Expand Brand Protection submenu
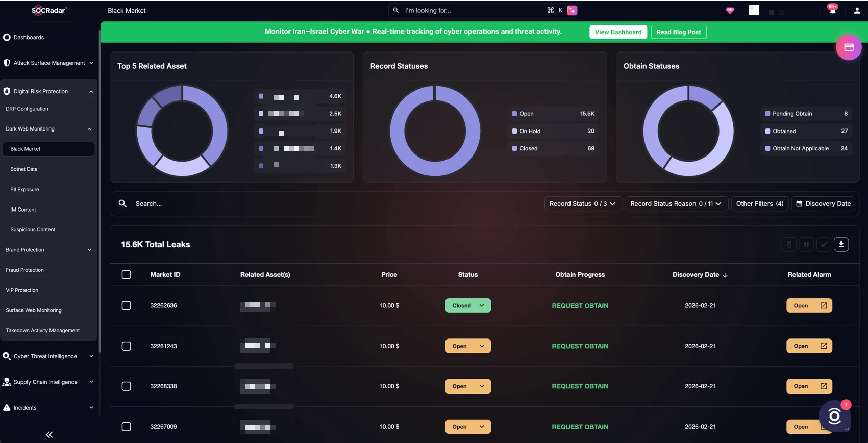The height and width of the screenshot is (443, 868). pyautogui.click(x=48, y=250)
